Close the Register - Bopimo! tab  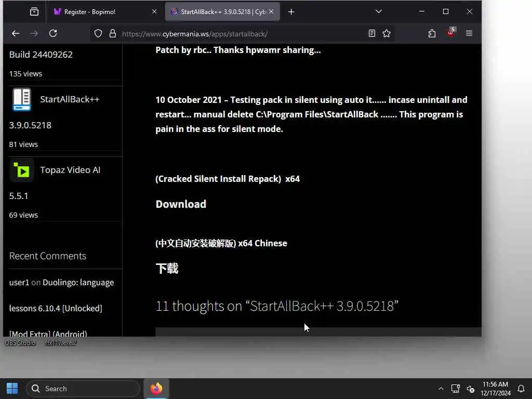(154, 11)
